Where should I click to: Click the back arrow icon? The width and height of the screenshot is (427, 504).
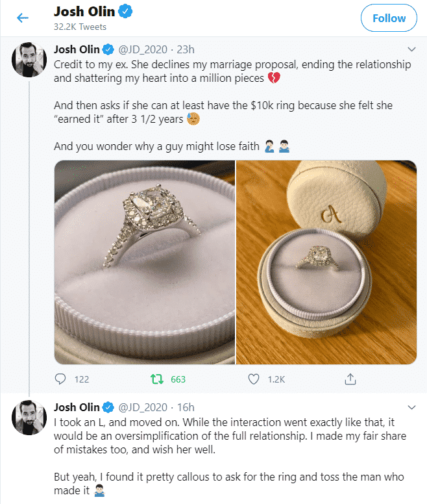(23, 18)
